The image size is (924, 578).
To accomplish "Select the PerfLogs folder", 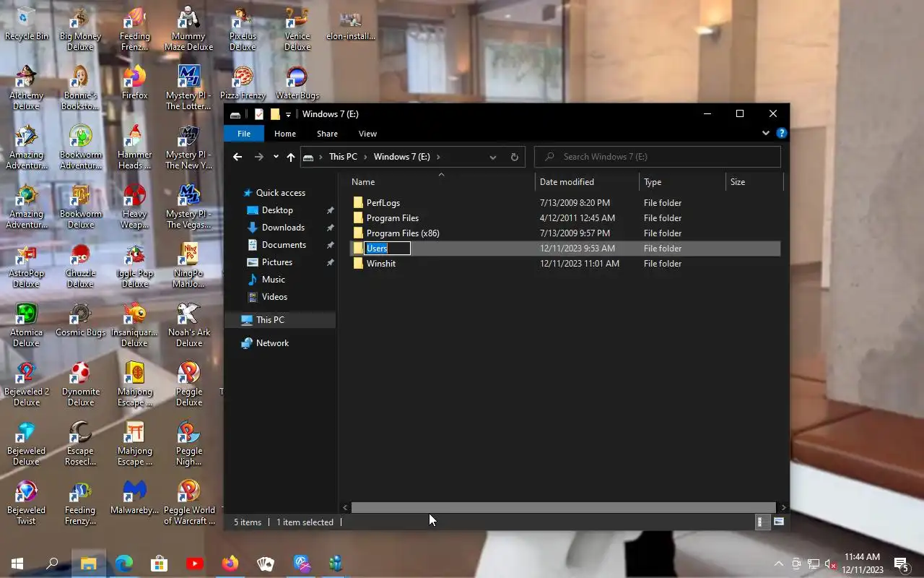I will click(565, 203).
